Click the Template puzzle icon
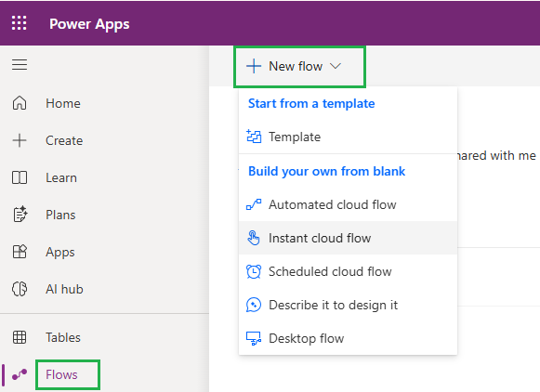This screenshot has width=540, height=392. click(x=254, y=137)
